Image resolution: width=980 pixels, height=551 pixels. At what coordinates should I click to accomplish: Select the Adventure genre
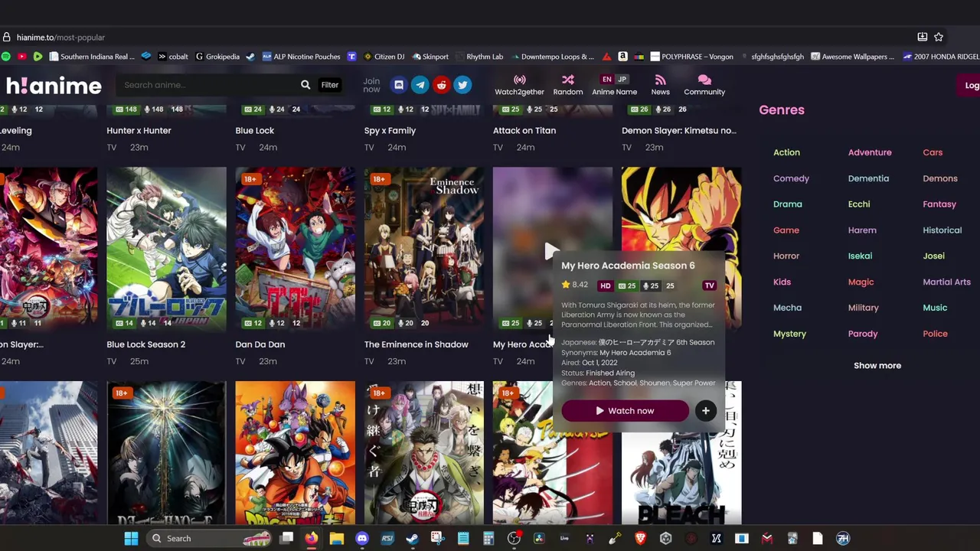pyautogui.click(x=870, y=152)
